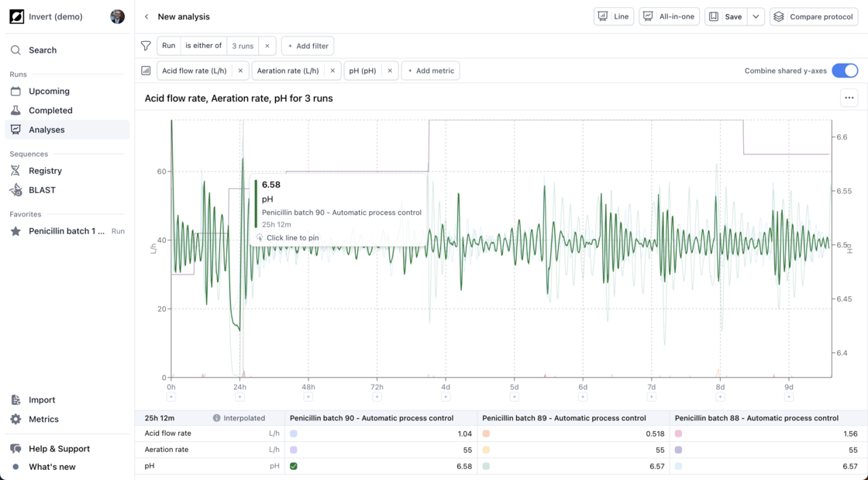Click the filter funnel icon

[x=146, y=46]
